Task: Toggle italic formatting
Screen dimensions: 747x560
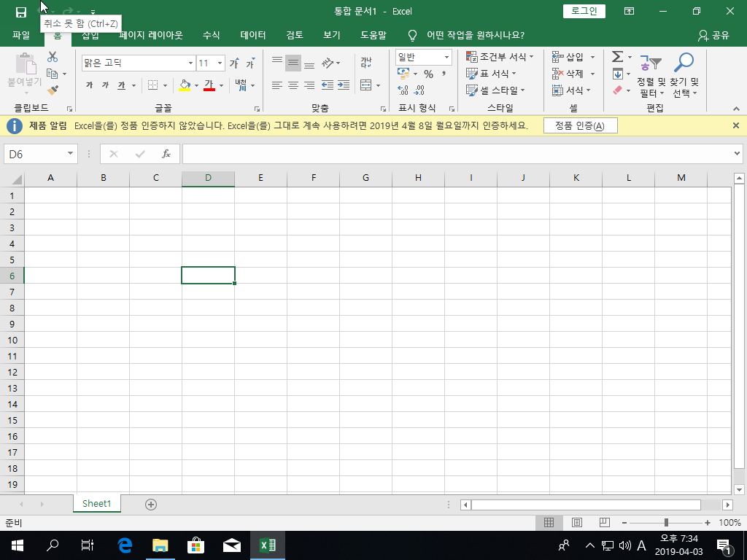Action: pos(105,85)
